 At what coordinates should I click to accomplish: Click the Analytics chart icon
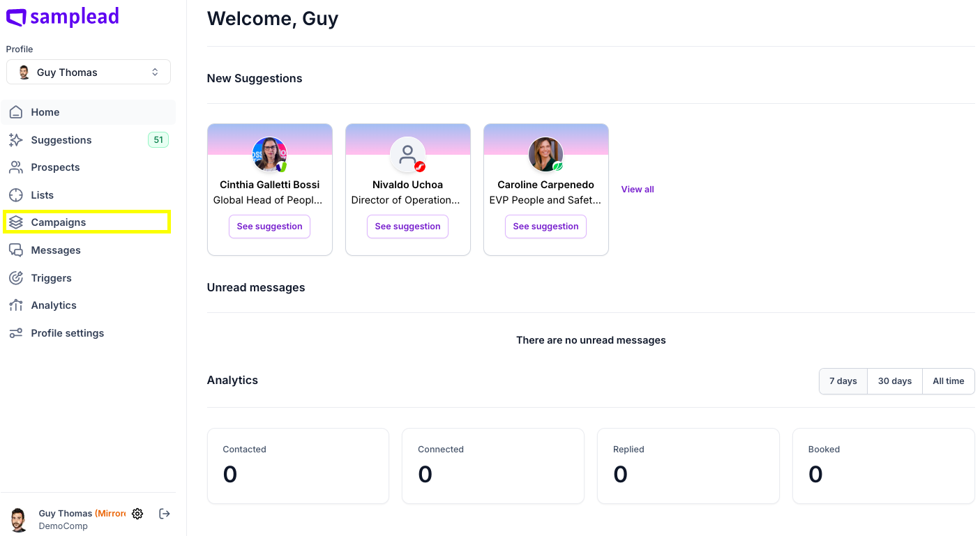tap(16, 305)
